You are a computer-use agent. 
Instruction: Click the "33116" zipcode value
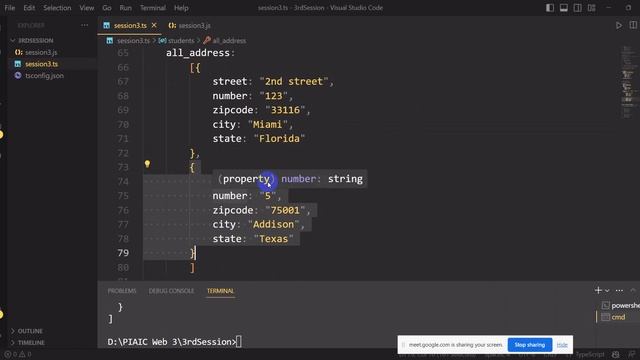pos(285,110)
